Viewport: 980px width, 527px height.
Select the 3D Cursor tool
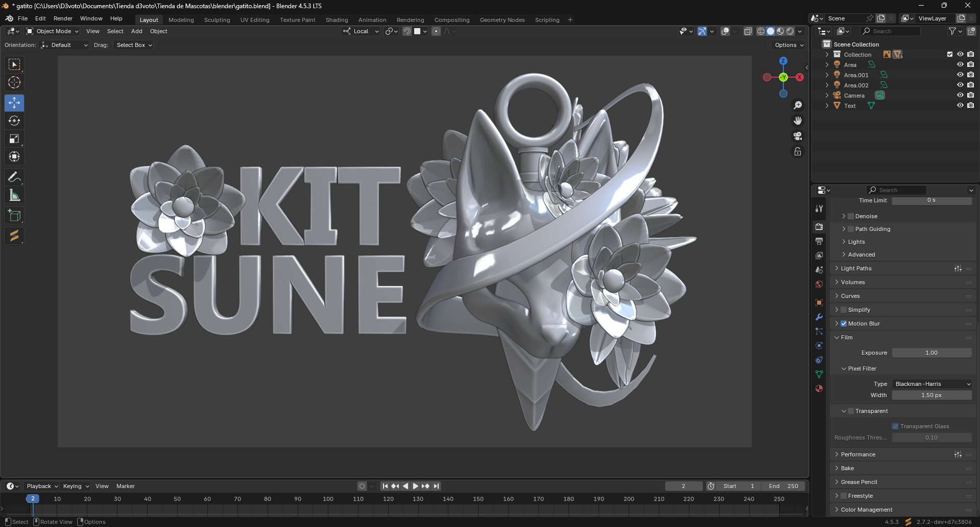coord(14,82)
